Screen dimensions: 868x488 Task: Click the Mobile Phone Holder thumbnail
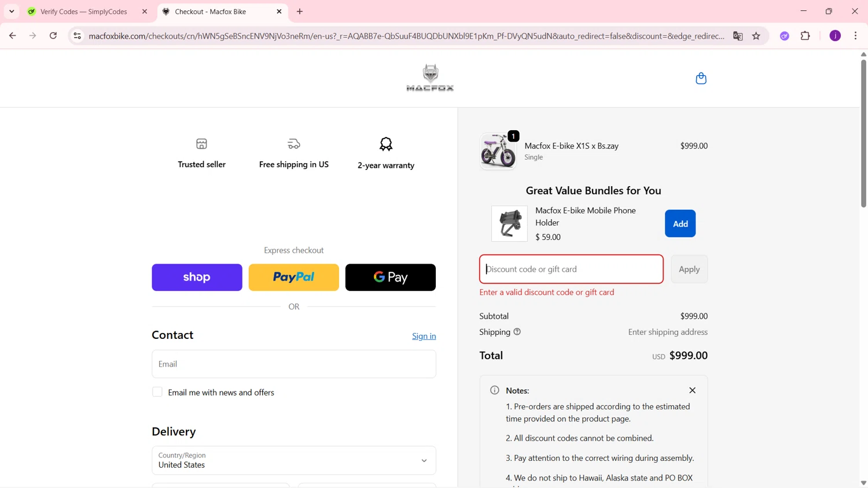click(509, 224)
